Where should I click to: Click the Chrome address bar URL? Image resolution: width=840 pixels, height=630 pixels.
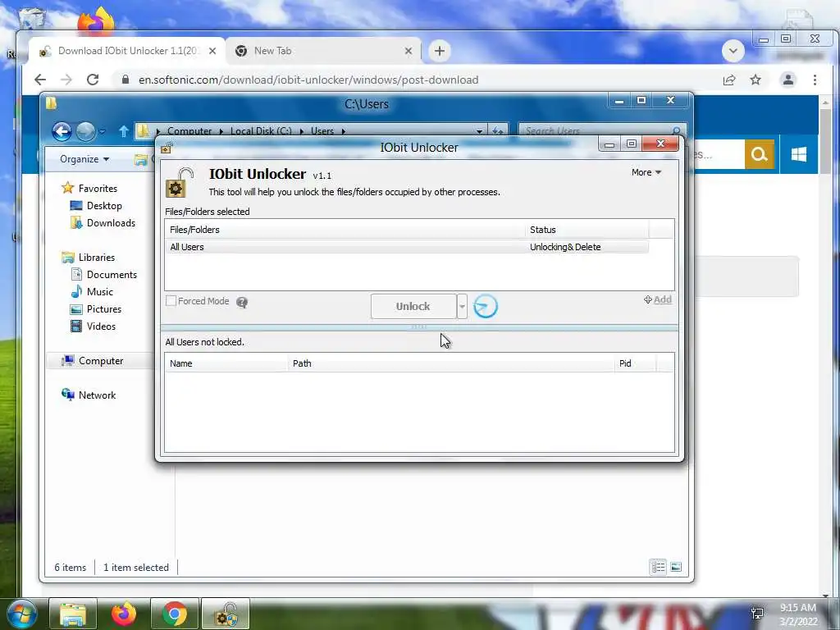pos(308,80)
